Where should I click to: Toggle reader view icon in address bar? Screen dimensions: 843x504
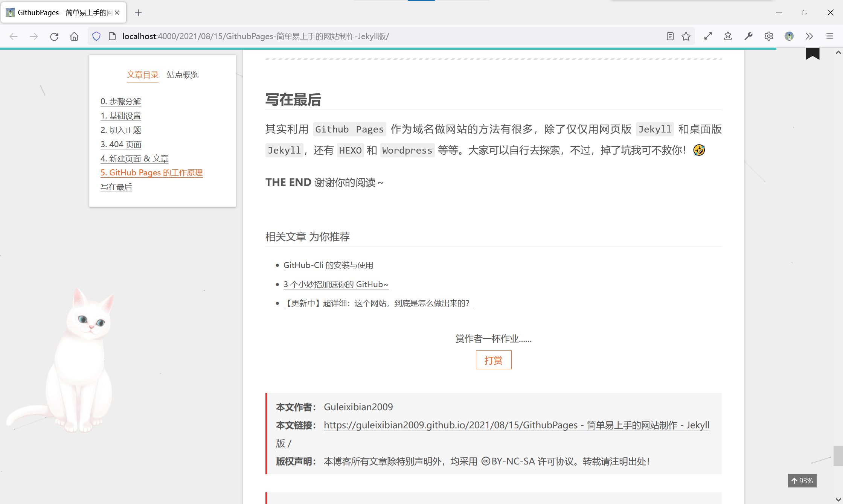(670, 37)
